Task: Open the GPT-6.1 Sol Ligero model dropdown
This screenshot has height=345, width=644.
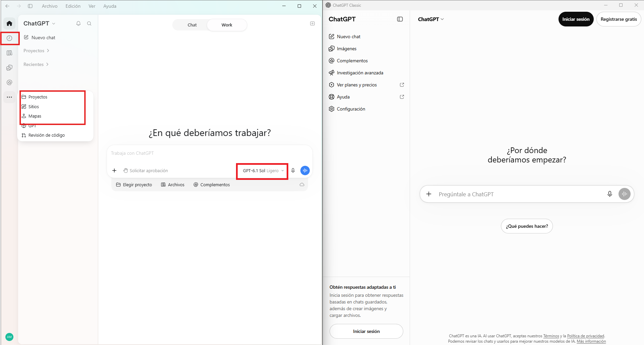Action: click(263, 170)
